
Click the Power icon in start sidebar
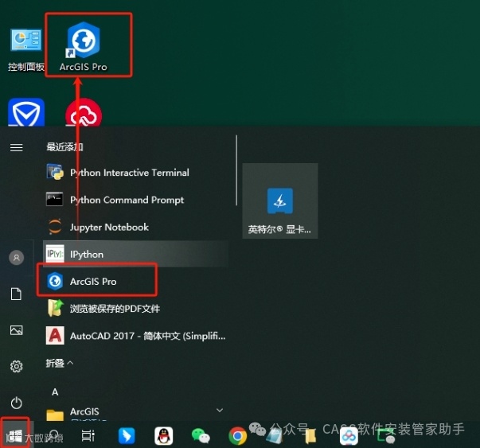pos(17,403)
